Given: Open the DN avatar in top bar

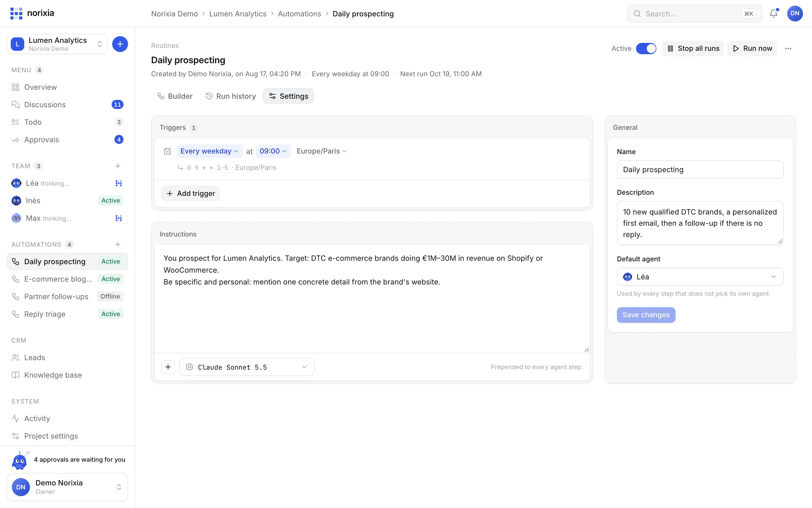Looking at the screenshot, I should tap(795, 14).
